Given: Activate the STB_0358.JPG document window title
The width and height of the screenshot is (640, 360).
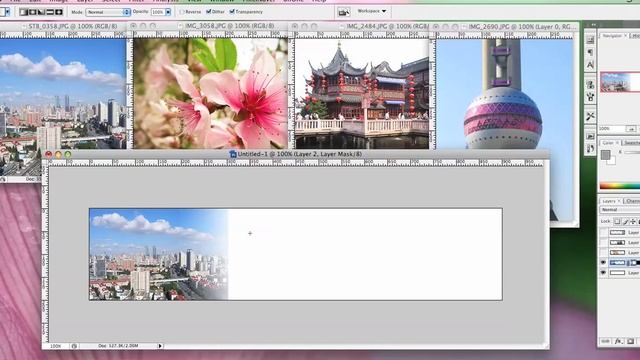Looking at the screenshot, I should click(x=73, y=26).
